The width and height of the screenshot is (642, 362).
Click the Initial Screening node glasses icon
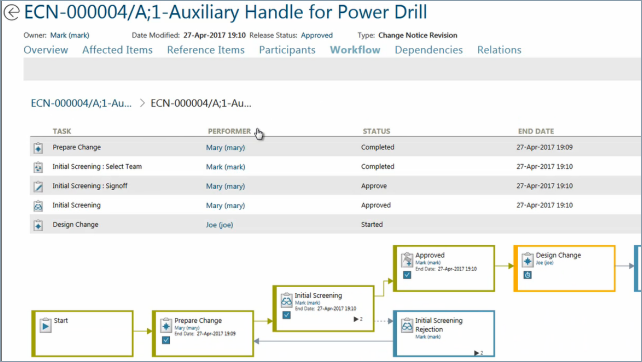click(287, 301)
